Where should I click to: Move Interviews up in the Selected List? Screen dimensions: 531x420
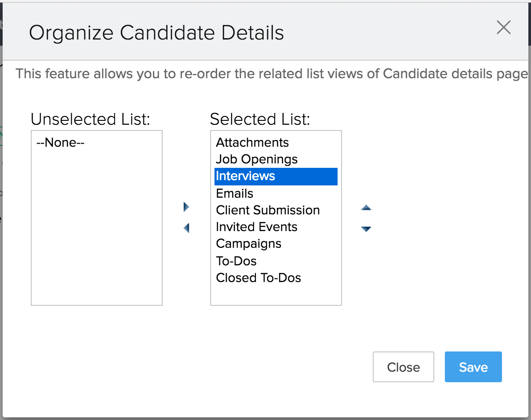point(366,208)
